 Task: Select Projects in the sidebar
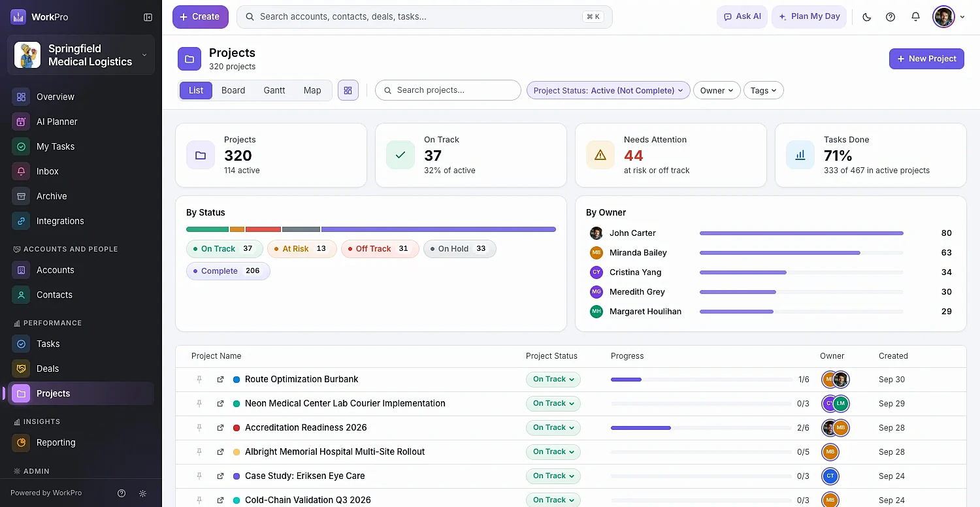coord(81,393)
